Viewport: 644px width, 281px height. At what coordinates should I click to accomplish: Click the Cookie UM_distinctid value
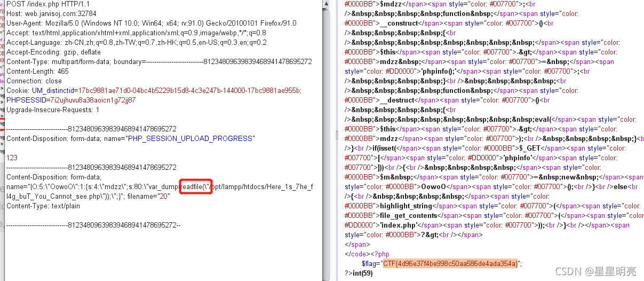[190, 91]
